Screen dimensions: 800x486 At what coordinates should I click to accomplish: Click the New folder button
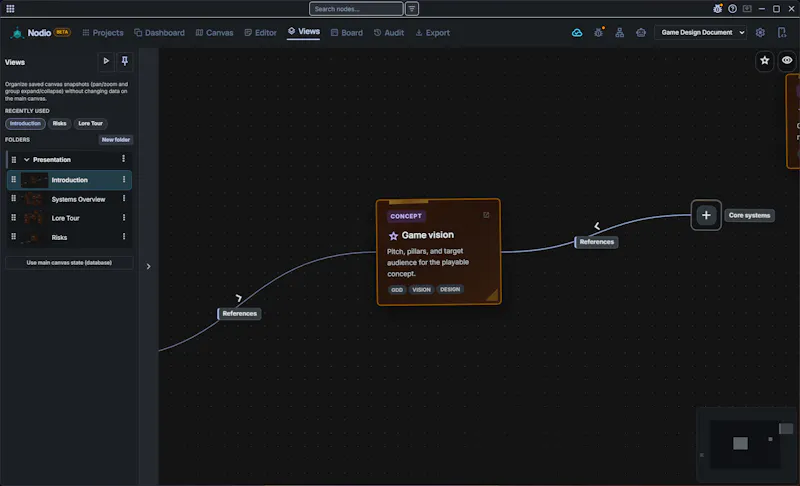pos(115,140)
